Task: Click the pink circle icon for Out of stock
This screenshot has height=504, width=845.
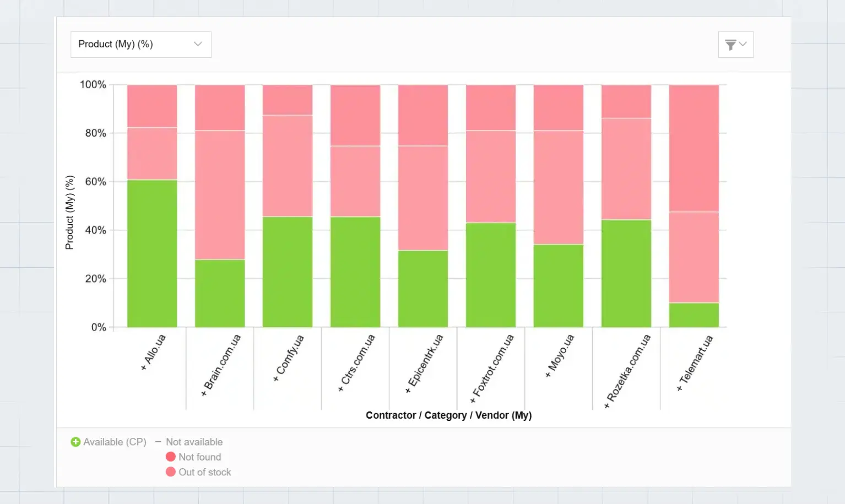Action: 171,472
